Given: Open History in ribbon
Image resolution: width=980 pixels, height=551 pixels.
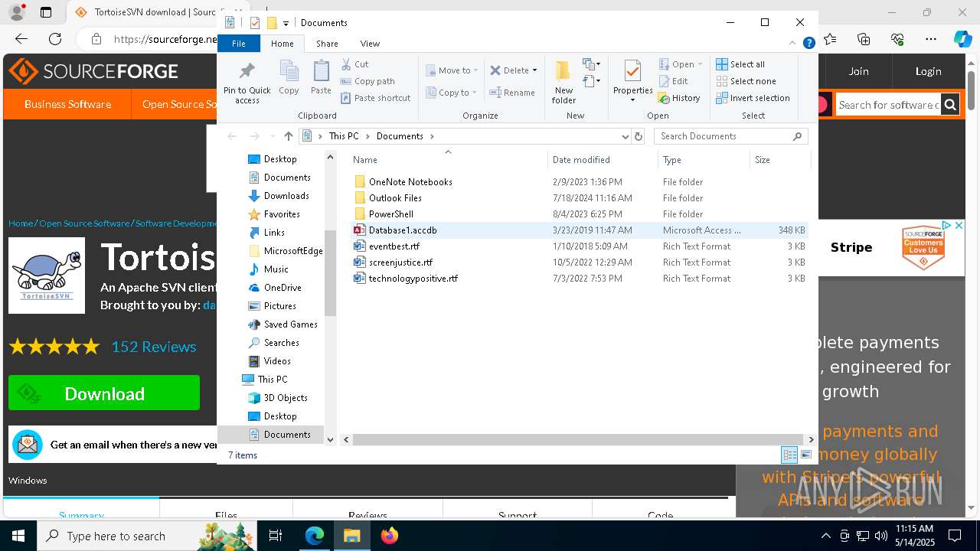Looking at the screenshot, I should 679,98.
